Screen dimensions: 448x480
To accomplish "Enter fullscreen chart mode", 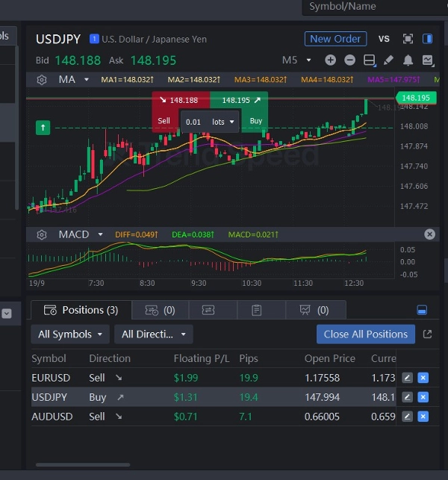I will pyautogui.click(x=408, y=39).
